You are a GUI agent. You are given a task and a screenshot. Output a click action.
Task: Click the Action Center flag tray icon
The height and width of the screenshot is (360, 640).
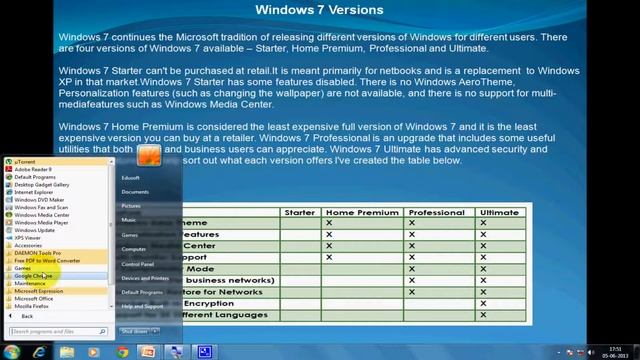click(570, 352)
